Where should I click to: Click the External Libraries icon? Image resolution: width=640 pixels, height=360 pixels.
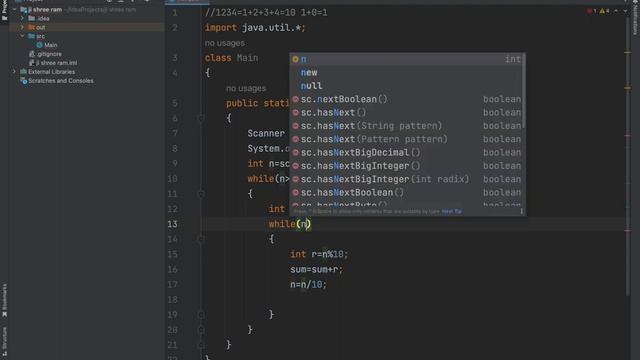point(24,72)
